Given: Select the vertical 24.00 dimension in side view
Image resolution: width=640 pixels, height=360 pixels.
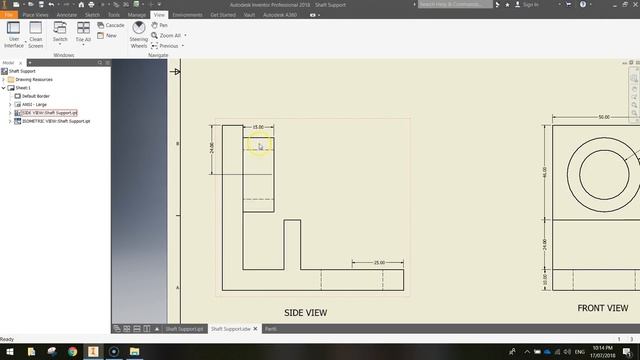Looking at the screenshot, I should point(211,148).
